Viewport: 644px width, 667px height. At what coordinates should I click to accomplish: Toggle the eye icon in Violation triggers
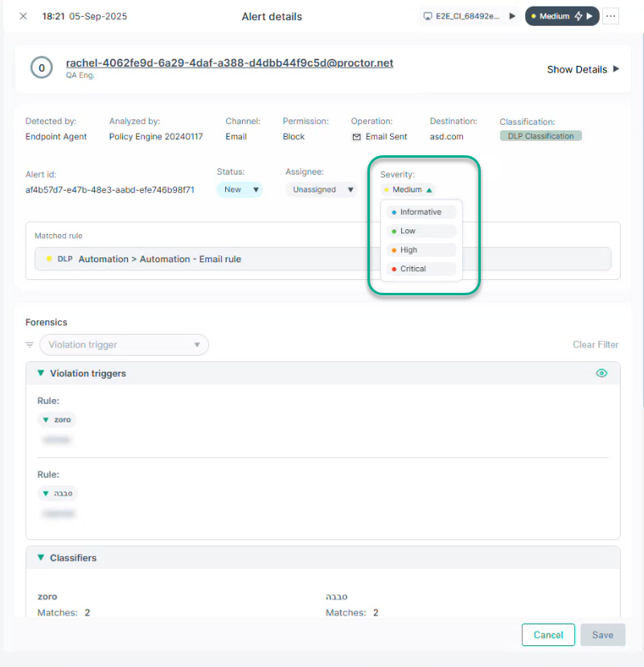click(601, 373)
